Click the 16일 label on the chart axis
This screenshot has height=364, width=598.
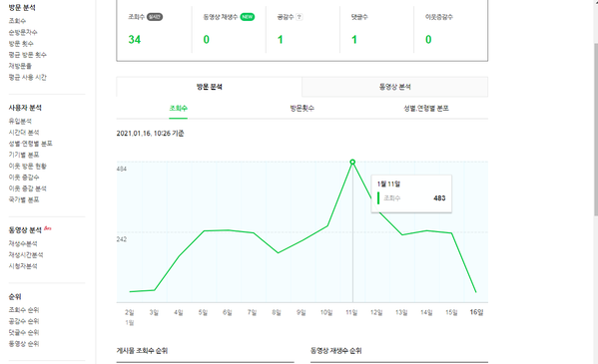476,312
